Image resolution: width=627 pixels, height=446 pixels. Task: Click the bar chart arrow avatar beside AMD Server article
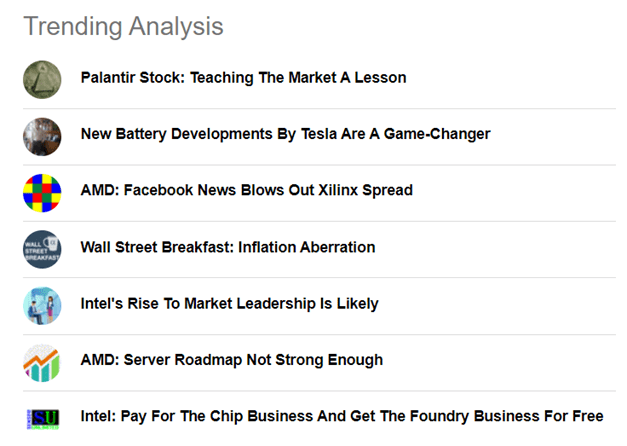point(42,362)
